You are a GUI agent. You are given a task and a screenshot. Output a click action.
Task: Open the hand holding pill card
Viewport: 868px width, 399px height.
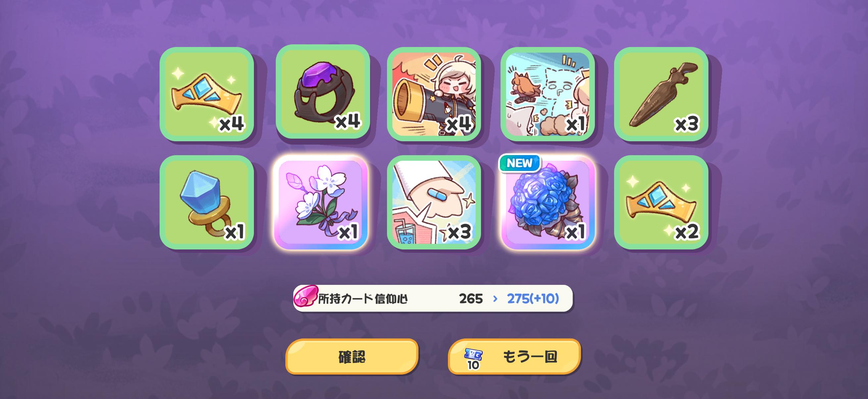[x=434, y=202]
